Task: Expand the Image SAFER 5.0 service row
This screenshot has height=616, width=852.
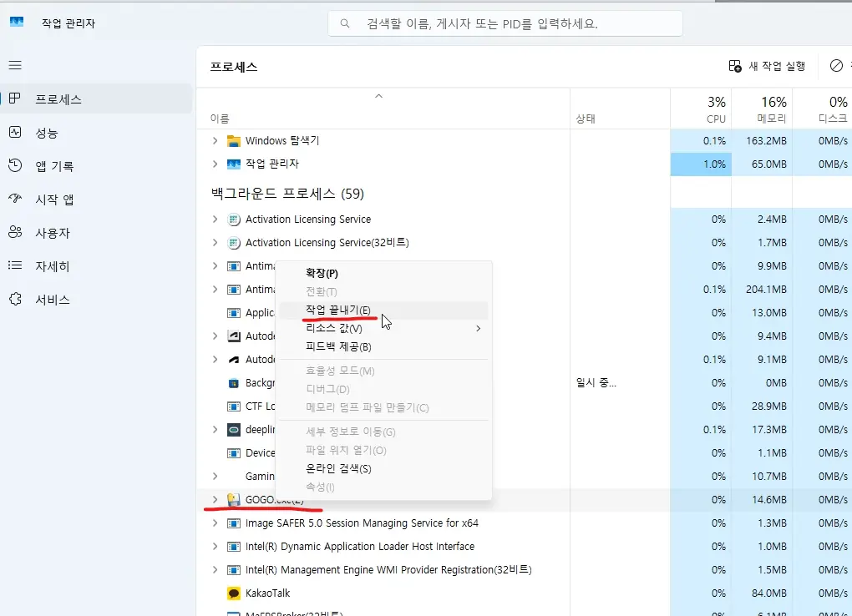Action: tap(215, 523)
